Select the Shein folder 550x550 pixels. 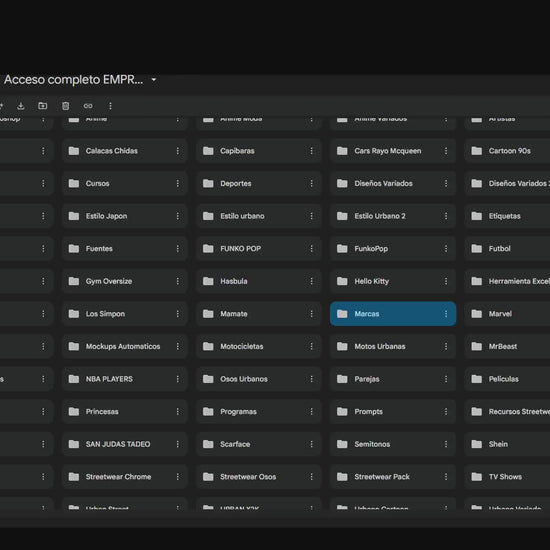pyautogui.click(x=507, y=444)
